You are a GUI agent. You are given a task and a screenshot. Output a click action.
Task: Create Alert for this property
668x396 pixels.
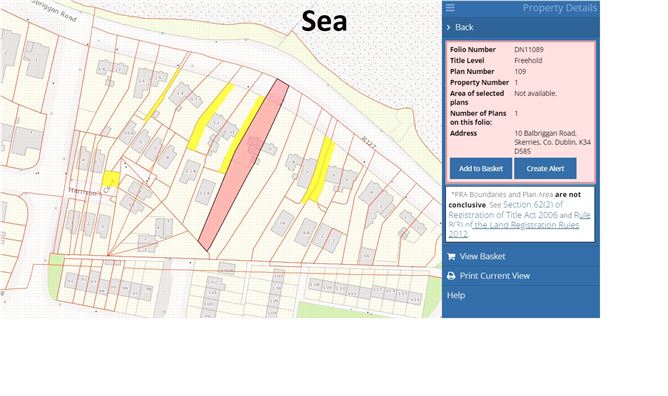[x=545, y=169]
